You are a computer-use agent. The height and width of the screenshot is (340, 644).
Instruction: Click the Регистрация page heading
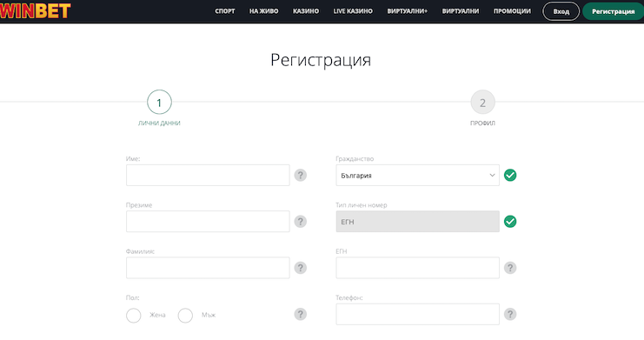(321, 60)
